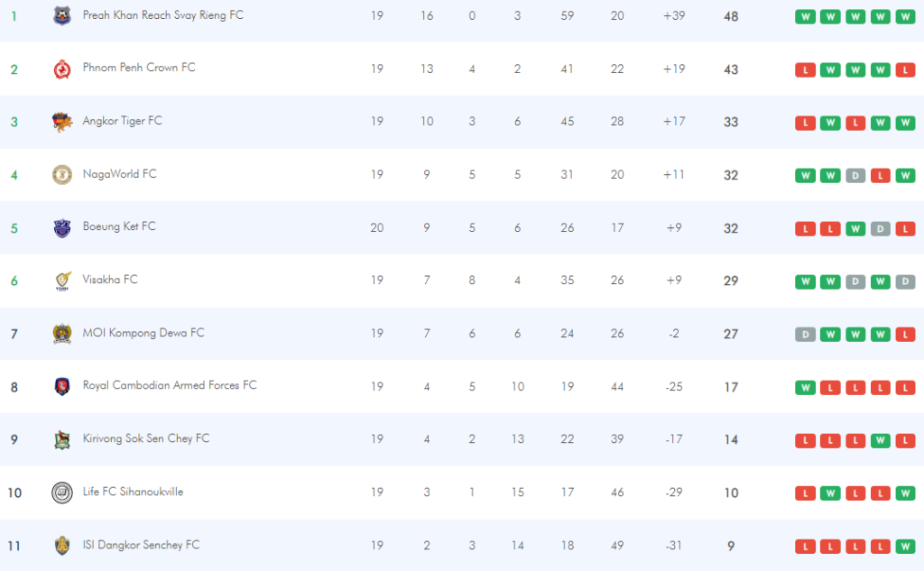
Task: Click the ISI Dangkor Senchey FC crest
Action: click(61, 546)
